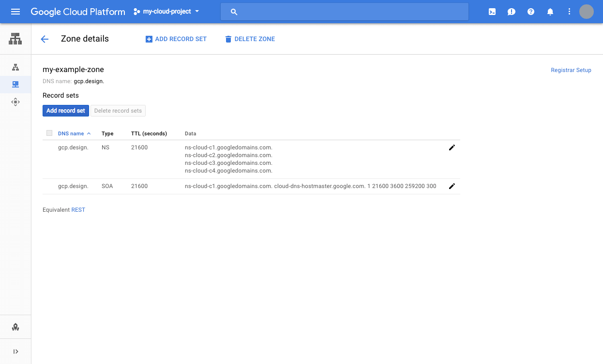The image size is (603, 364).
Task: Open the main navigation hamburger menu
Action: pyautogui.click(x=15, y=12)
